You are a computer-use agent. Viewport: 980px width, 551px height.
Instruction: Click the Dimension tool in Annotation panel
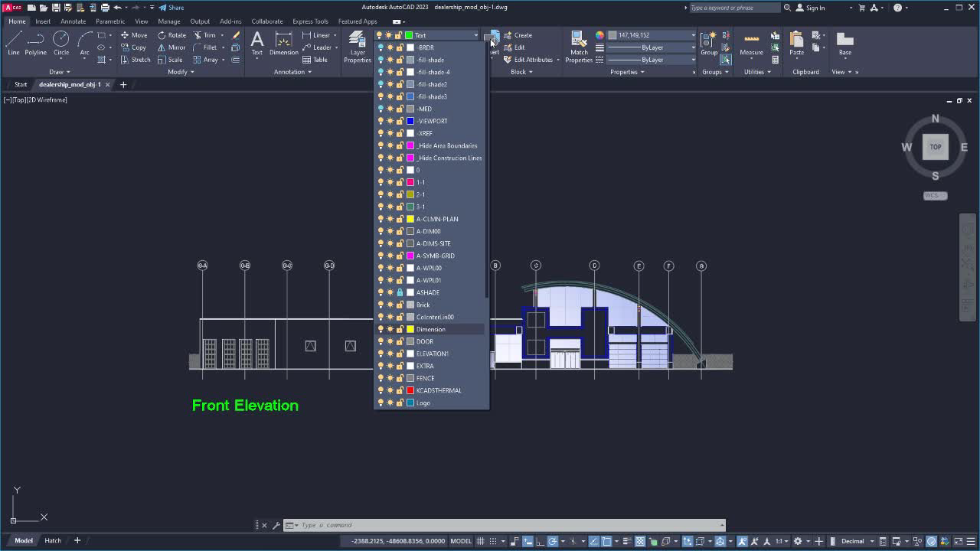[283, 44]
